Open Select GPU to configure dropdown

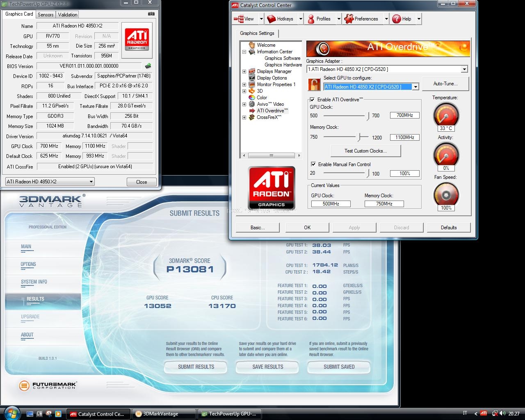point(415,87)
